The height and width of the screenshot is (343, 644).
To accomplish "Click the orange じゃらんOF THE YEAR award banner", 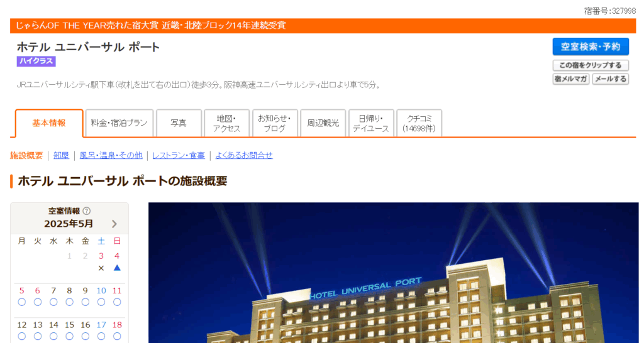I will [323, 25].
